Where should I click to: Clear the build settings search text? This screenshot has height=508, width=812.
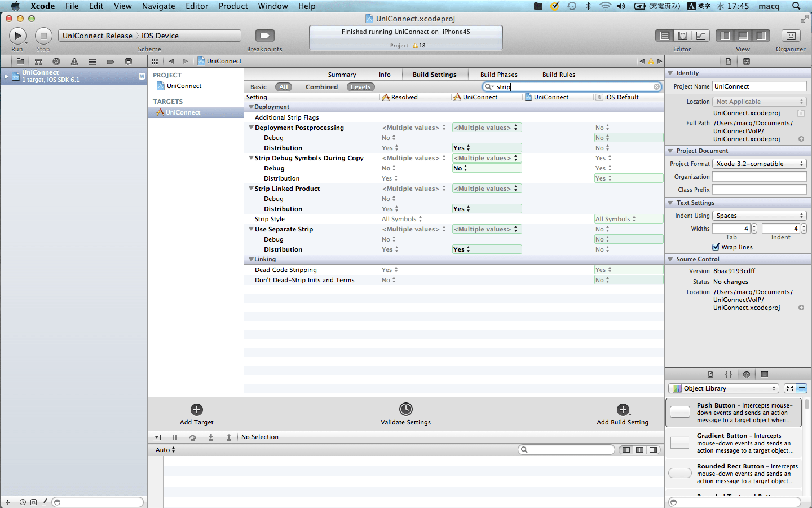657,87
